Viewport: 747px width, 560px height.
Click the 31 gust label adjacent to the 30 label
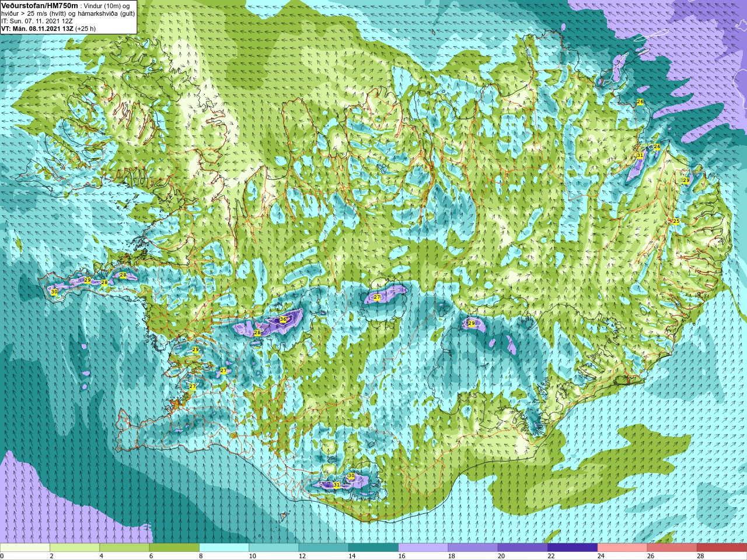coord(336,484)
